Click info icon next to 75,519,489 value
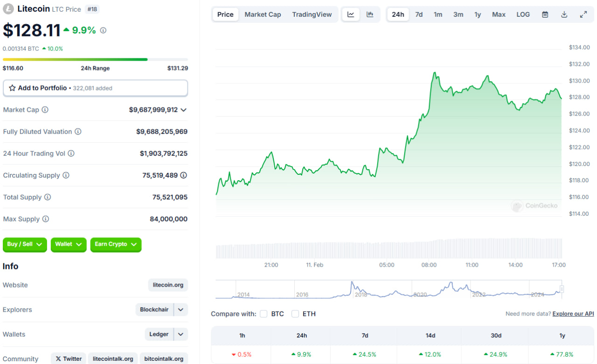The width and height of the screenshot is (597, 364). point(184,175)
